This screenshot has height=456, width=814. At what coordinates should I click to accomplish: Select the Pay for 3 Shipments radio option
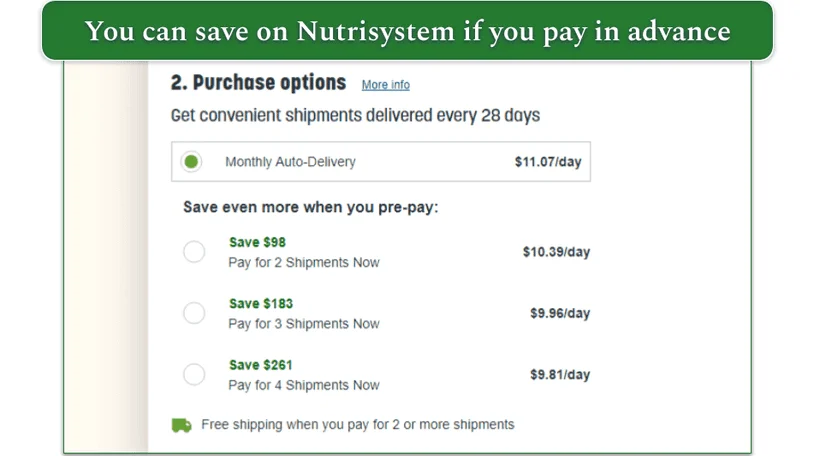194,313
